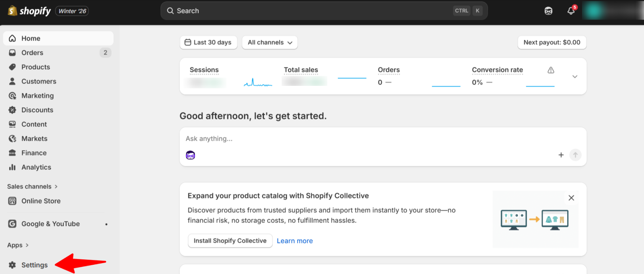Click the warning triangle next to Conversion rate
This screenshot has height=274, width=644.
pos(551,70)
